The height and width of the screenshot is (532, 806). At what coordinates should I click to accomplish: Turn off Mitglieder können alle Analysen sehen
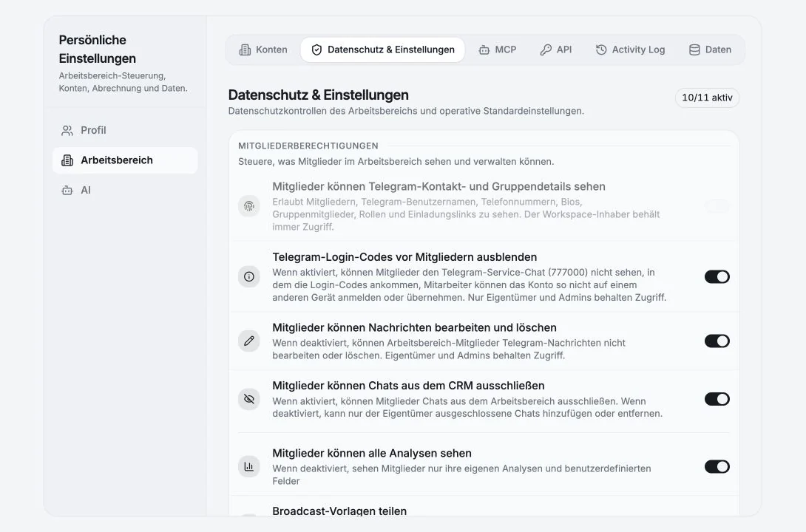(x=717, y=467)
